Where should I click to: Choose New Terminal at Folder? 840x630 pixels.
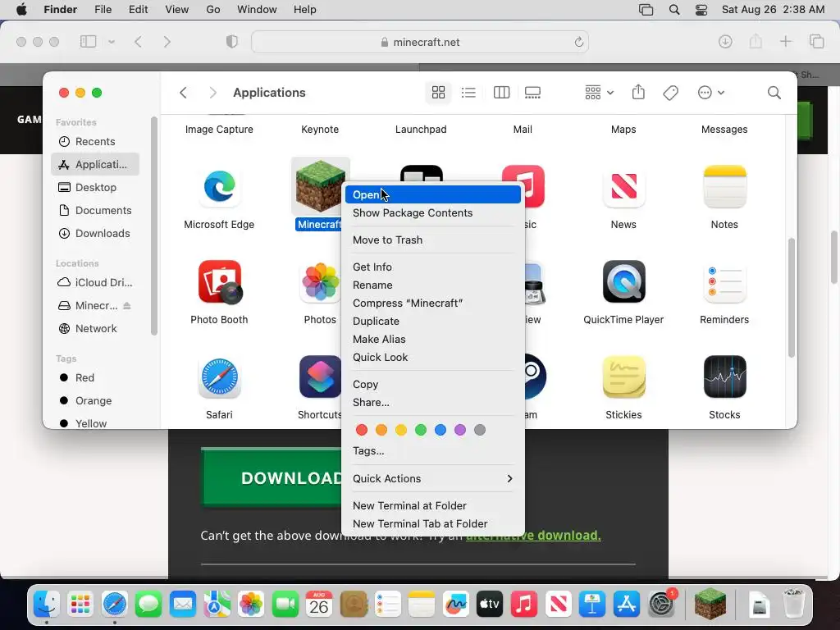433,505
